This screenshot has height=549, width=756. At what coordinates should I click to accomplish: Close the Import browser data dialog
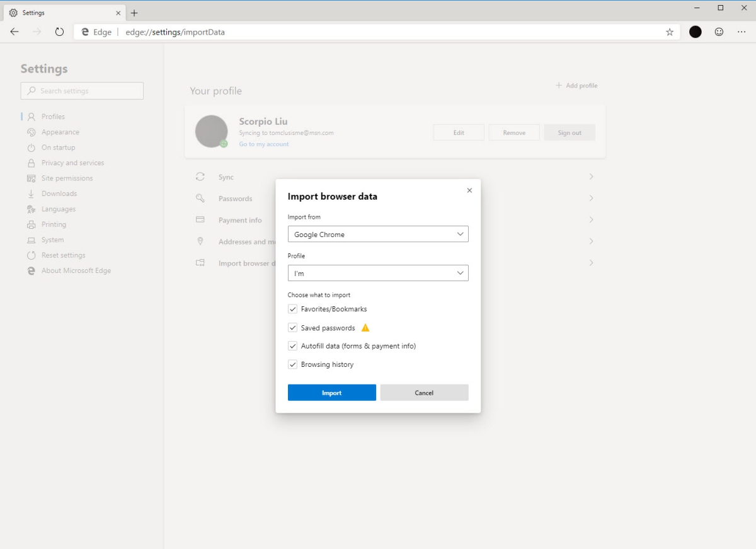[469, 190]
